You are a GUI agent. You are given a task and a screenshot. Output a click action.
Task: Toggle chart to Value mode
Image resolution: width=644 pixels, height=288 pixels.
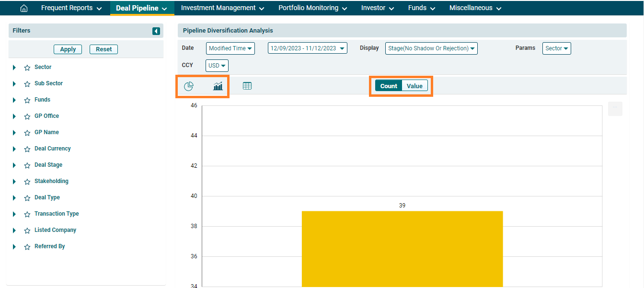tap(414, 86)
